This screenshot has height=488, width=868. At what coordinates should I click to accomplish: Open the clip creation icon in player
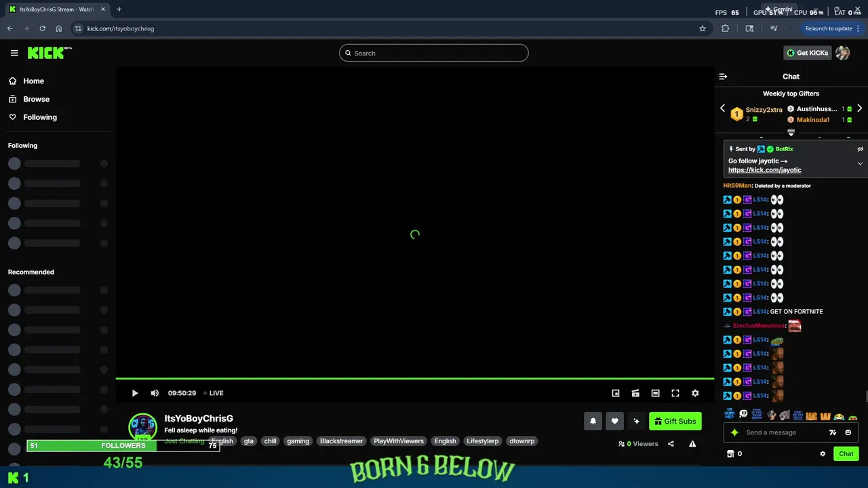[x=635, y=393]
